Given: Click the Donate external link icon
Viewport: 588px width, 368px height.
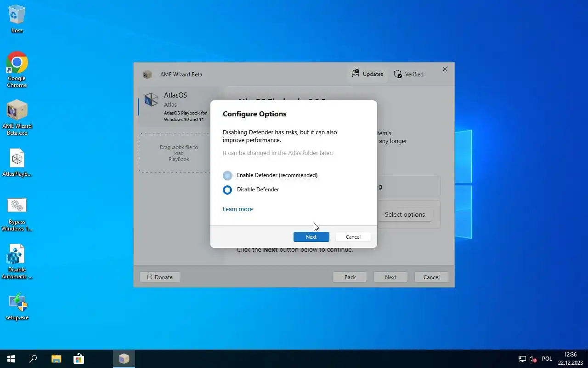Looking at the screenshot, I should click(150, 277).
